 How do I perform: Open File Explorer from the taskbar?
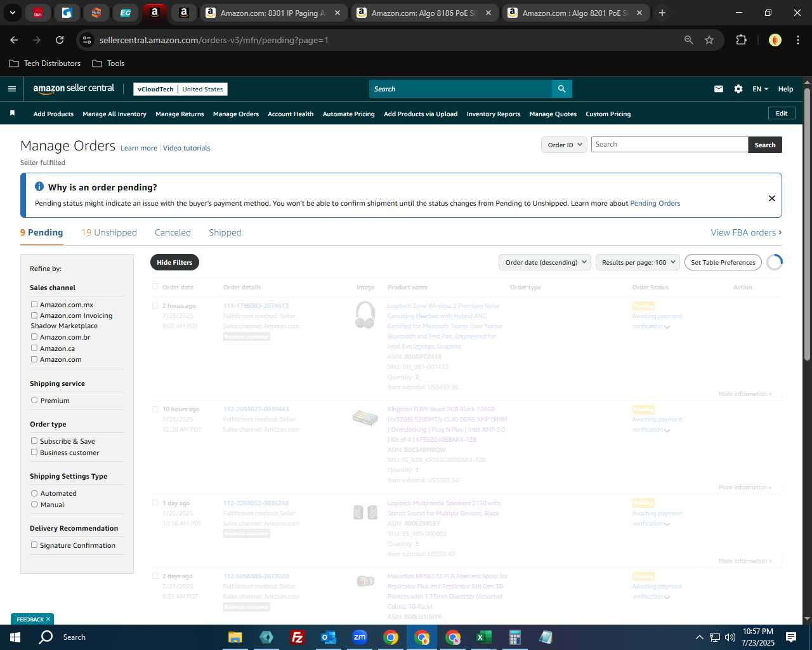coord(235,637)
